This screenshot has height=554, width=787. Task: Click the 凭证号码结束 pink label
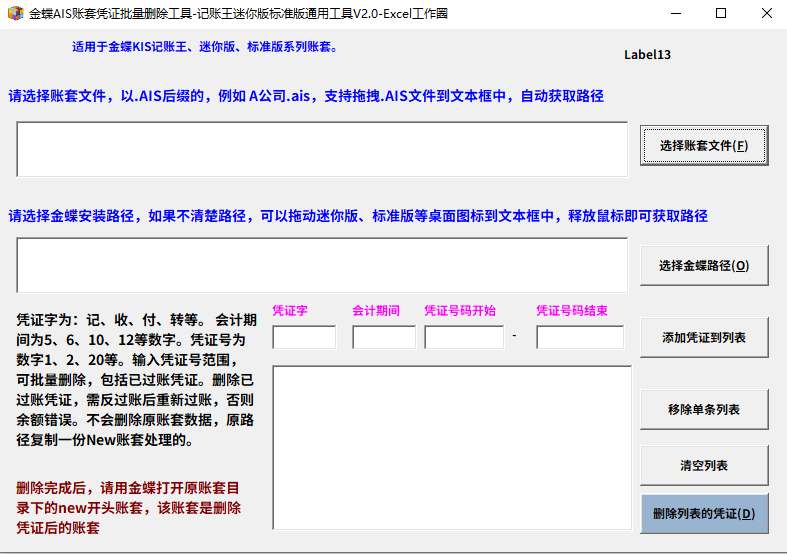[572, 311]
